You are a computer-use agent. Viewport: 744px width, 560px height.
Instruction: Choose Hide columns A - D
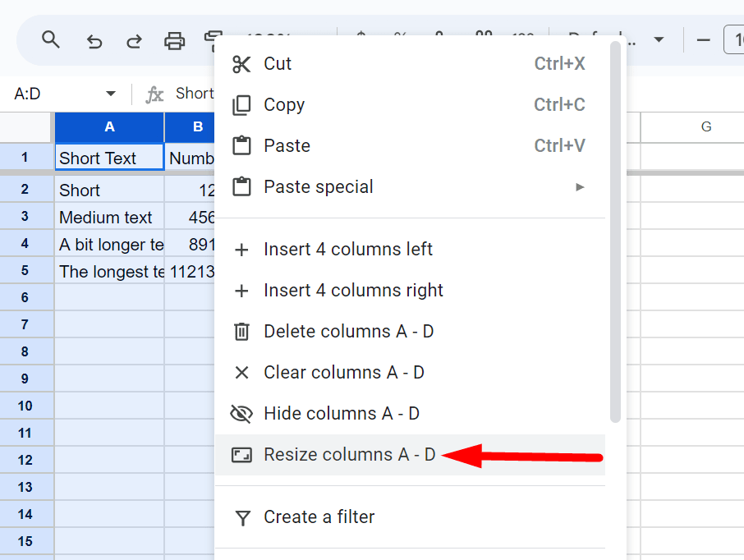click(x=342, y=413)
